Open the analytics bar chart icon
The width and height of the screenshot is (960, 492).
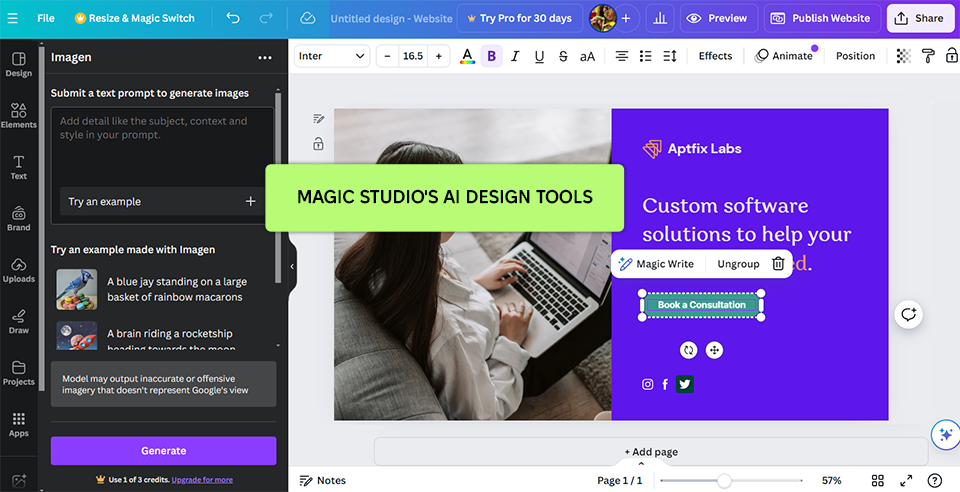(660, 18)
